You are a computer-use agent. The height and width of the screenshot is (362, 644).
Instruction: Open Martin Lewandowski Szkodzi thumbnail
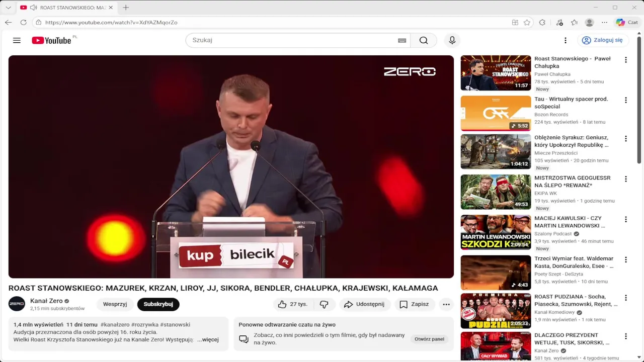(x=496, y=232)
